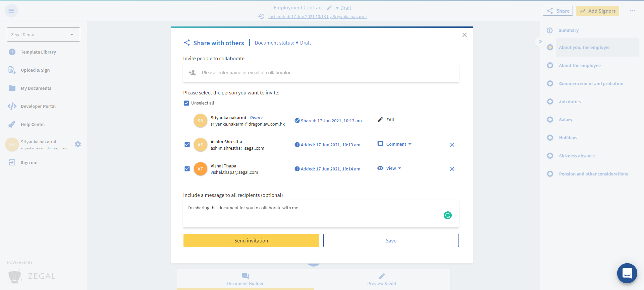Click the Template Library plus icon
The image size is (644, 290).
tap(12, 52)
